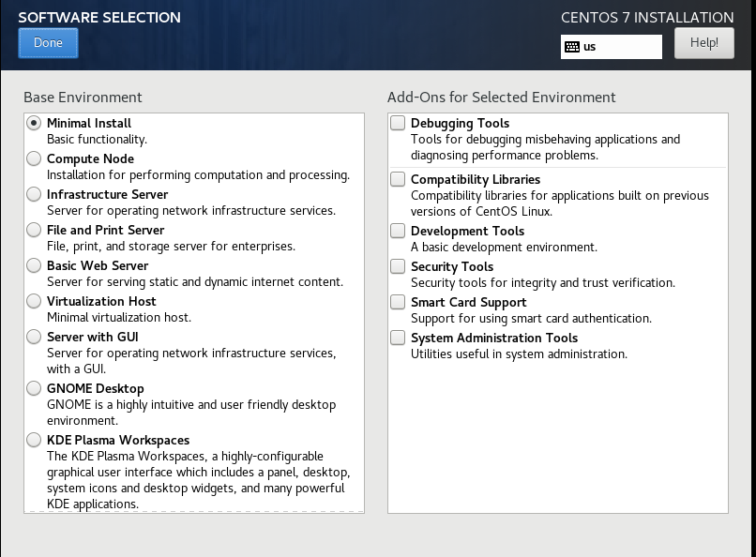Choose the GNOME Desktop environment

tap(35, 388)
